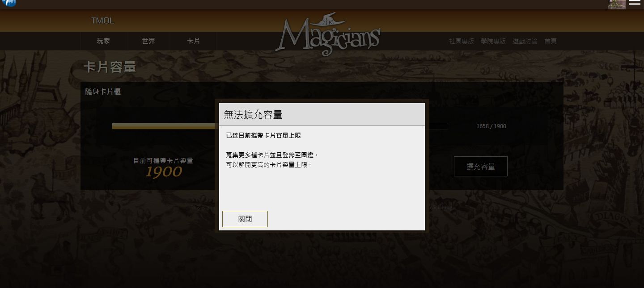The image size is (644, 288).
Task: Return to 首頁 home page link
Action: click(551, 41)
